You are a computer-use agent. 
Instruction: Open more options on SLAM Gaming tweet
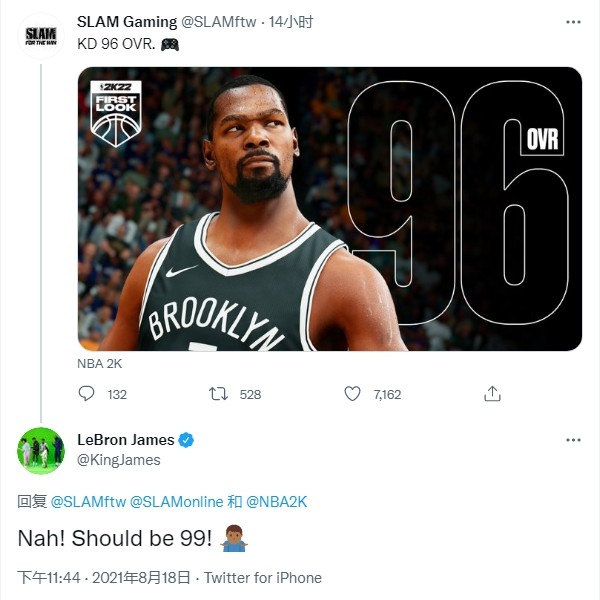coord(572,21)
